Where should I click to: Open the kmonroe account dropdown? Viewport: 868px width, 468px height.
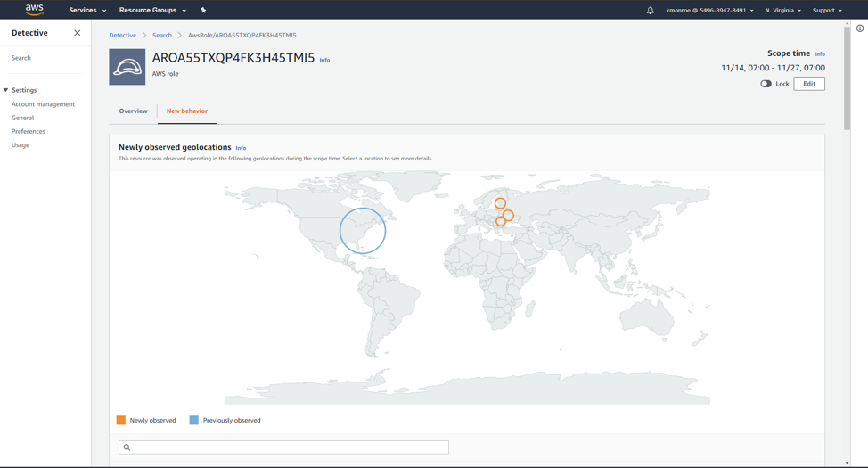[x=709, y=10]
